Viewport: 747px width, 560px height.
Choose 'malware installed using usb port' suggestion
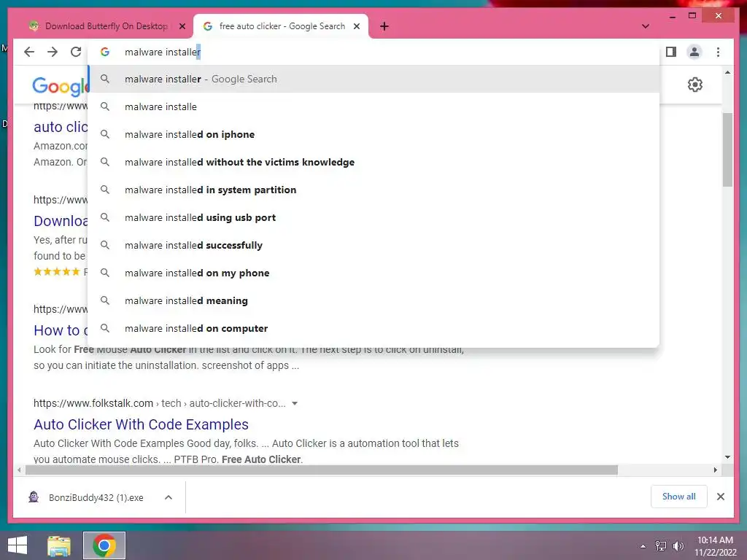coord(374,217)
